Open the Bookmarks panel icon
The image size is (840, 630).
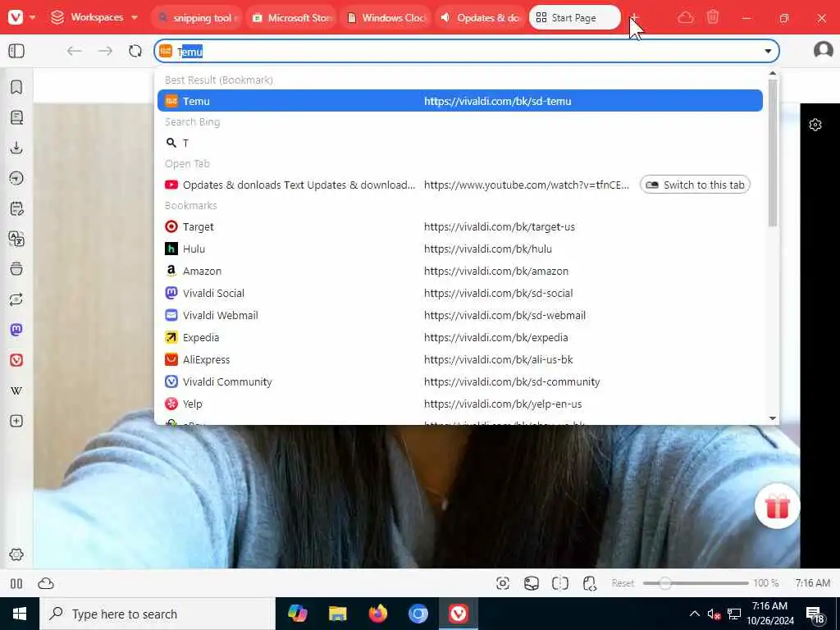(16, 87)
